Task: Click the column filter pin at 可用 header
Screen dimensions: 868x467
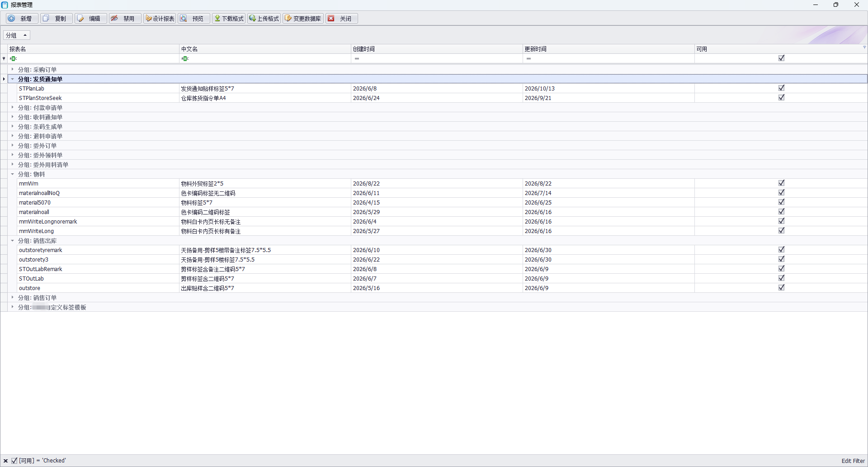Action: click(x=864, y=47)
